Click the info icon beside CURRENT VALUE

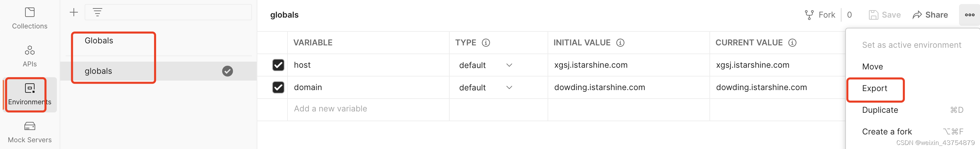pos(792,43)
